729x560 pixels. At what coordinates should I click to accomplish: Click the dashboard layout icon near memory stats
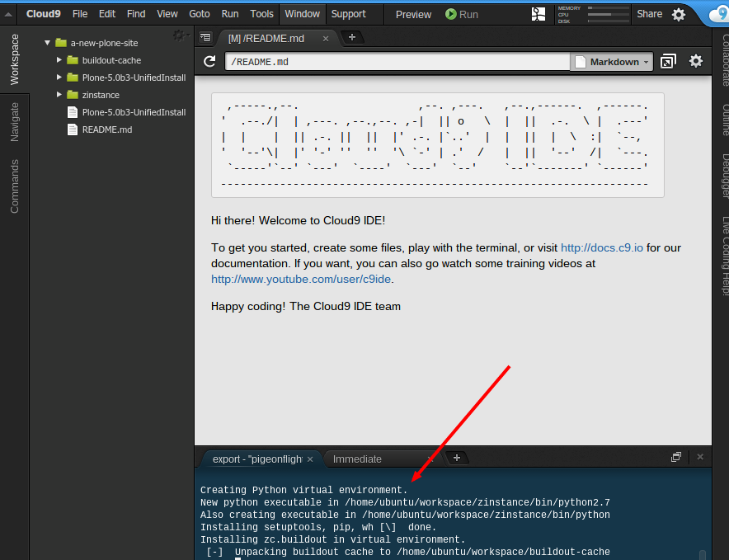539,14
